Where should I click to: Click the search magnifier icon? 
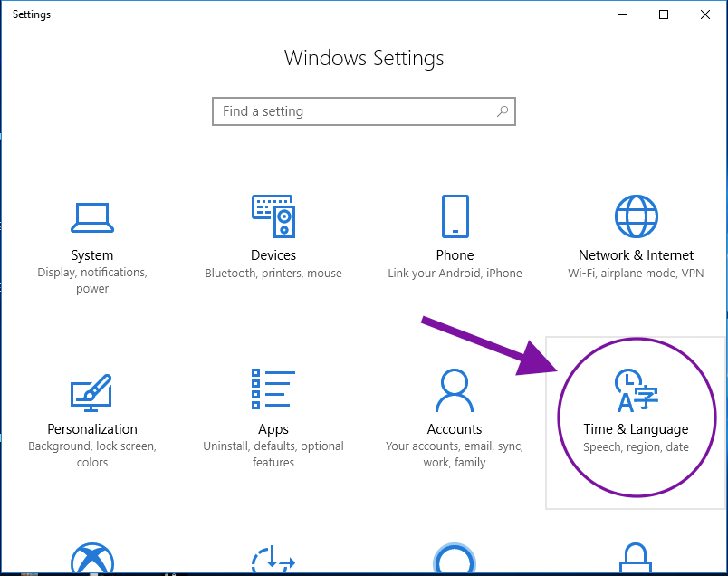coord(503,111)
